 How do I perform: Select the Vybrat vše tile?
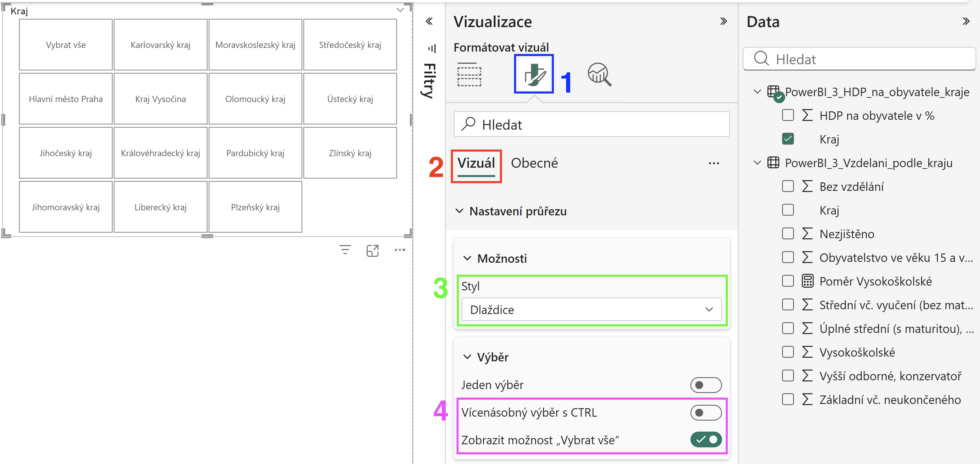[66, 45]
